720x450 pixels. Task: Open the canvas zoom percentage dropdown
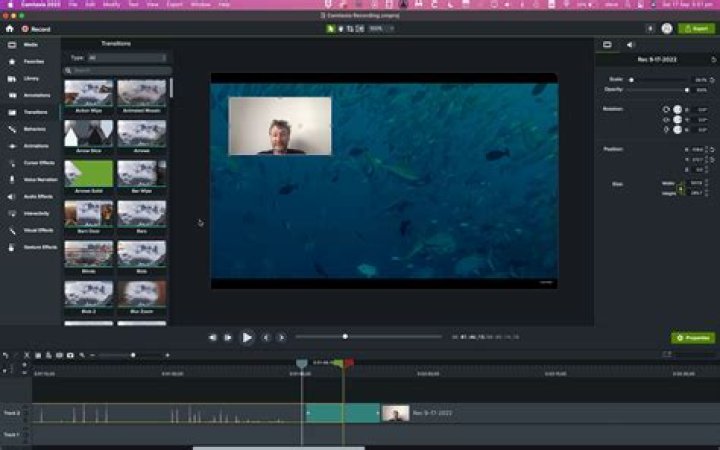click(x=382, y=28)
